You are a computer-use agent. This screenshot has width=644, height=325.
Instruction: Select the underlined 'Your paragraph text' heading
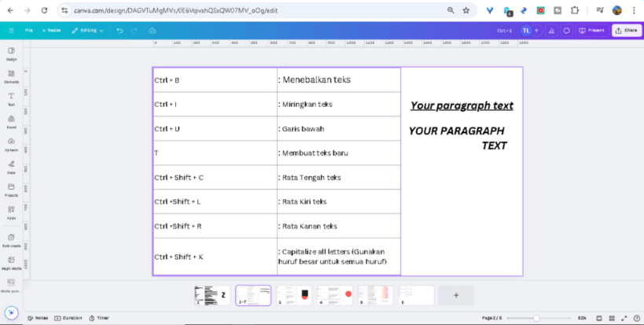462,105
